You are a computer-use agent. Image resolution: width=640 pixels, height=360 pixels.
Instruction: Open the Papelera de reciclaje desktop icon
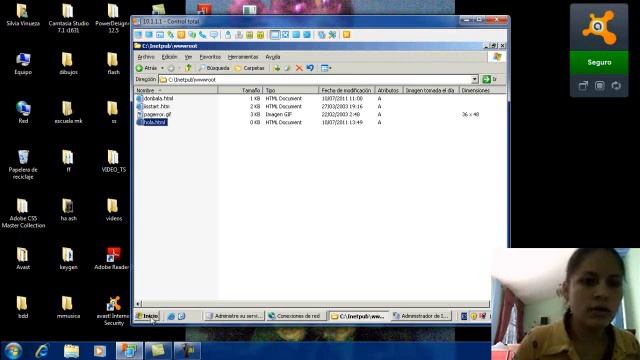click(x=23, y=164)
